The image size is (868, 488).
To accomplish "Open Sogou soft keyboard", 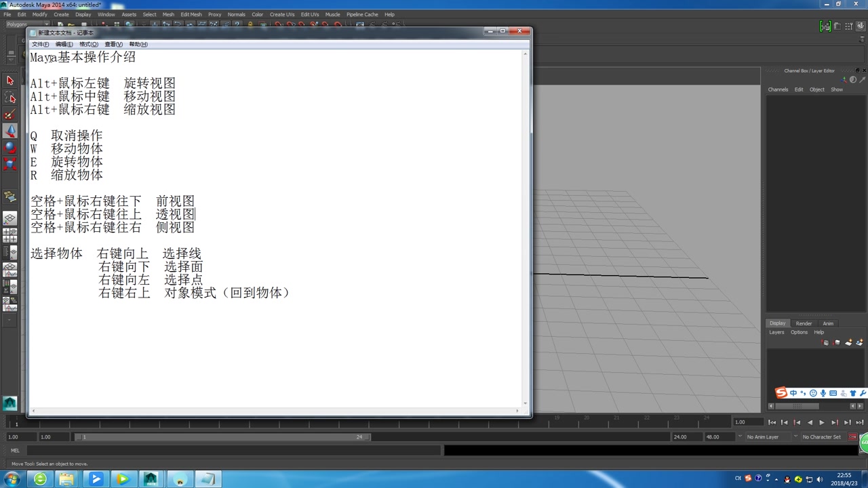I will [833, 393].
